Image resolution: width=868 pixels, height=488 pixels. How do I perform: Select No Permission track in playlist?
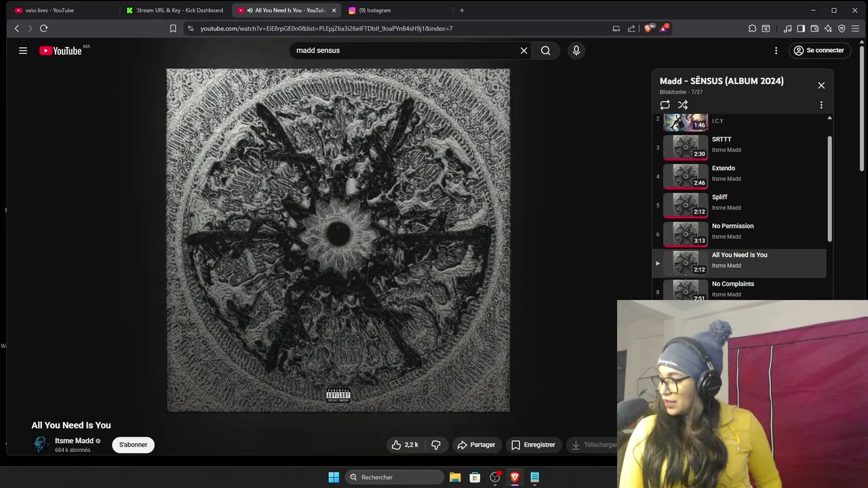tap(739, 234)
